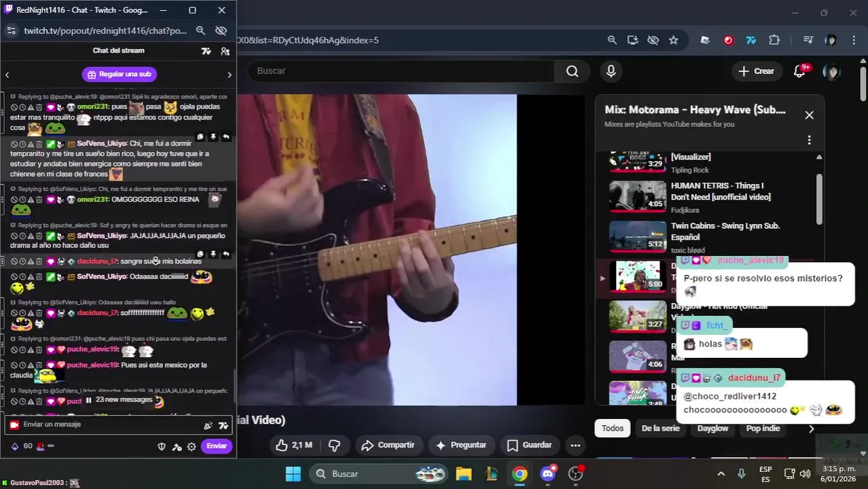Share the video with Compartir

[x=388, y=446]
